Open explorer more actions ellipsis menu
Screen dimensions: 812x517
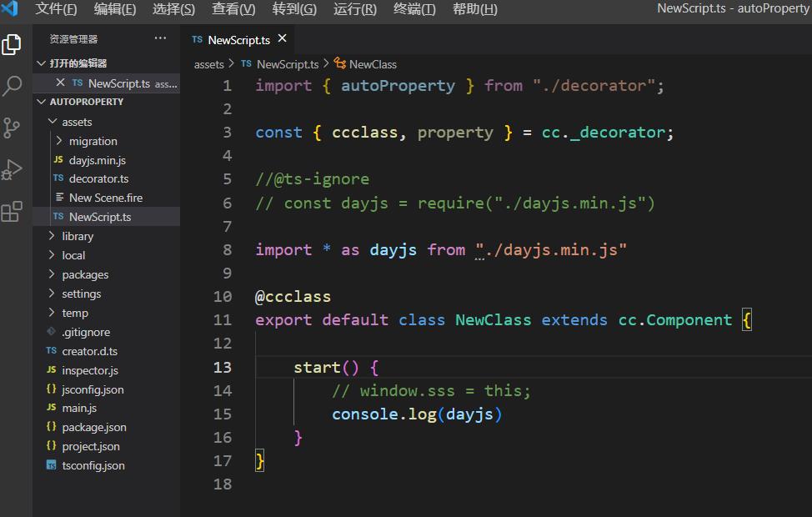[161, 38]
